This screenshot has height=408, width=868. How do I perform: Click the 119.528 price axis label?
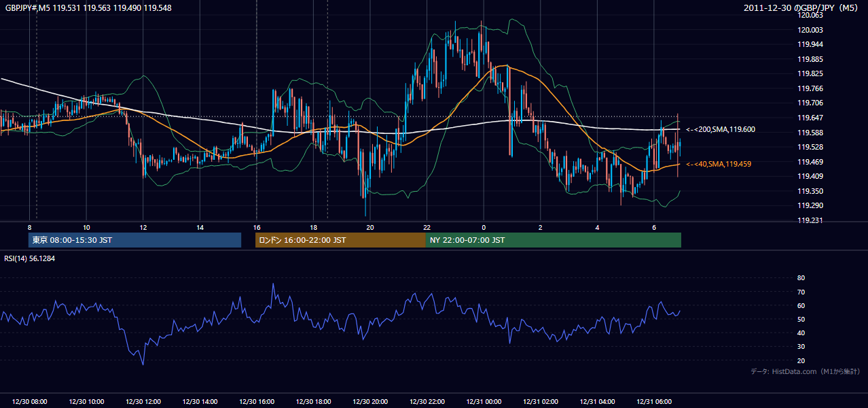coord(811,147)
